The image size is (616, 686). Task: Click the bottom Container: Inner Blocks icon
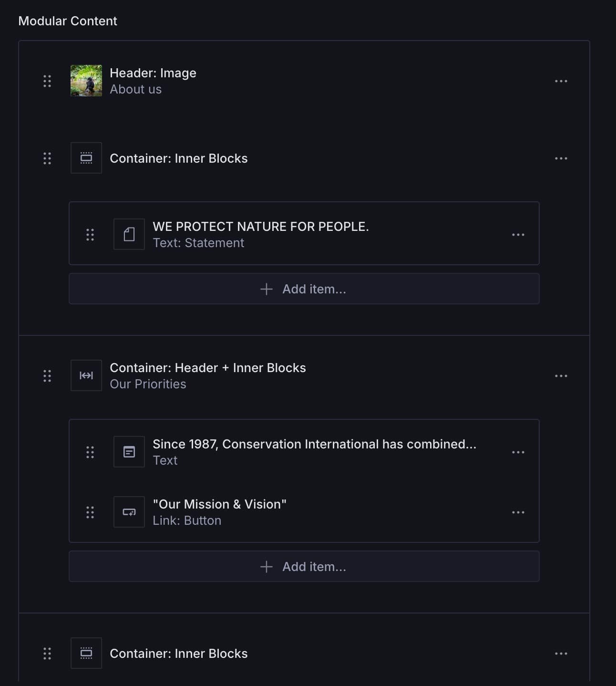86,653
